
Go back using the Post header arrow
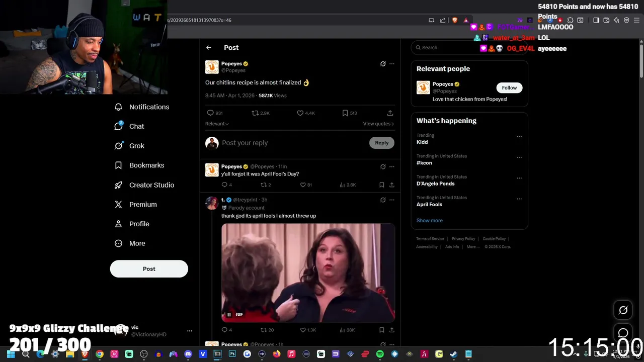tap(208, 47)
